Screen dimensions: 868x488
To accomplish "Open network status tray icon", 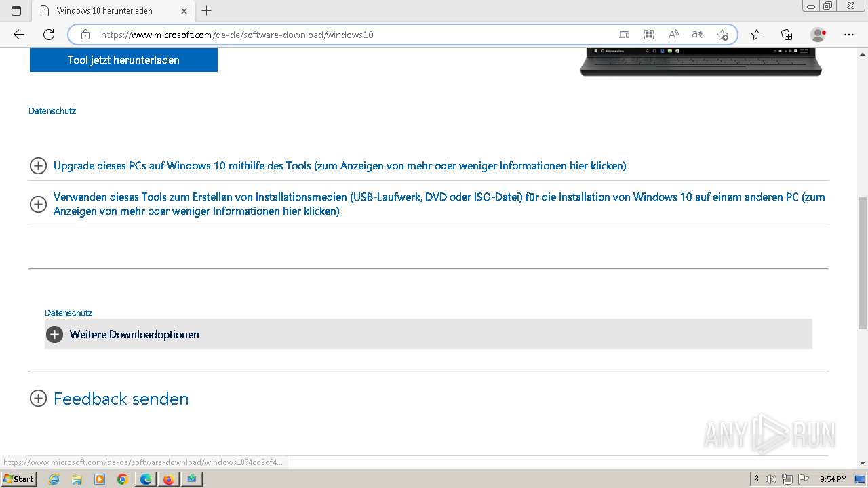I will pyautogui.click(x=787, y=479).
